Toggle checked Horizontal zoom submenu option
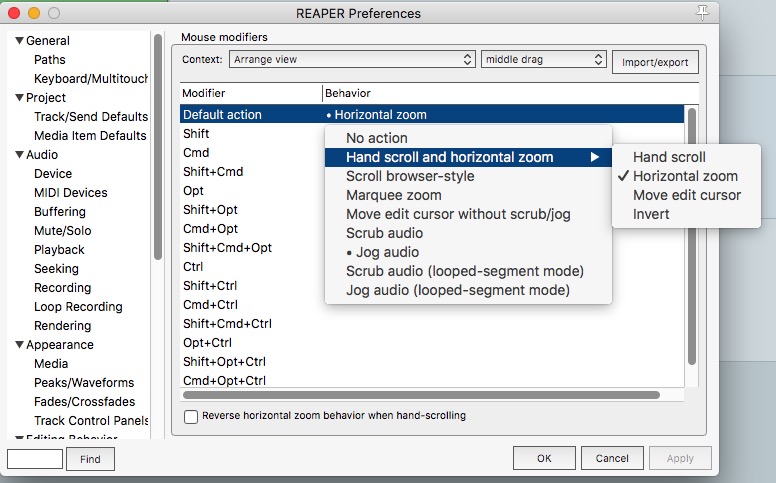The width and height of the screenshot is (776, 483). (x=686, y=176)
